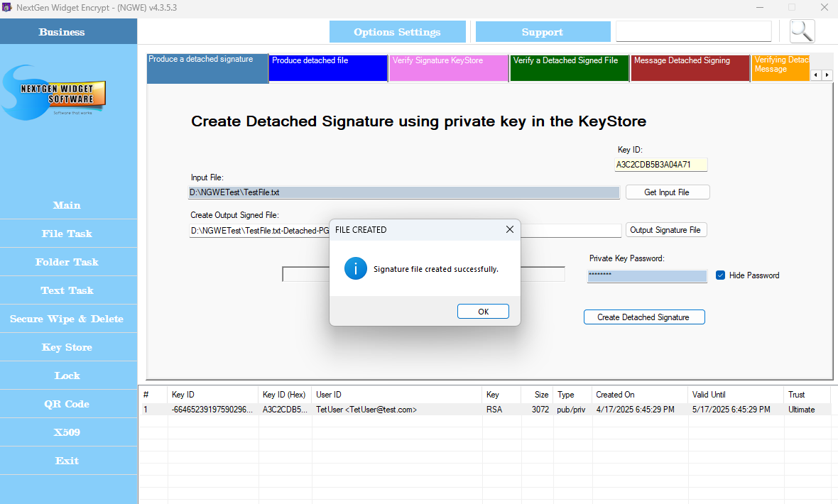Screen dimensions: 838x504
Task: Switch to the Produce a detached signature tab
Action: point(207,68)
